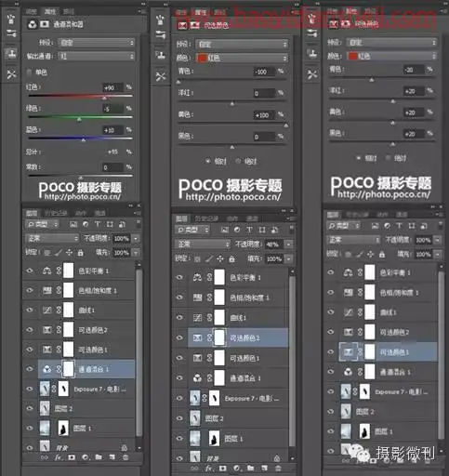The image size is (449, 476).
Task: Open Clone Source stamp icon in left dock
Action: pyautogui.click(x=11, y=54)
